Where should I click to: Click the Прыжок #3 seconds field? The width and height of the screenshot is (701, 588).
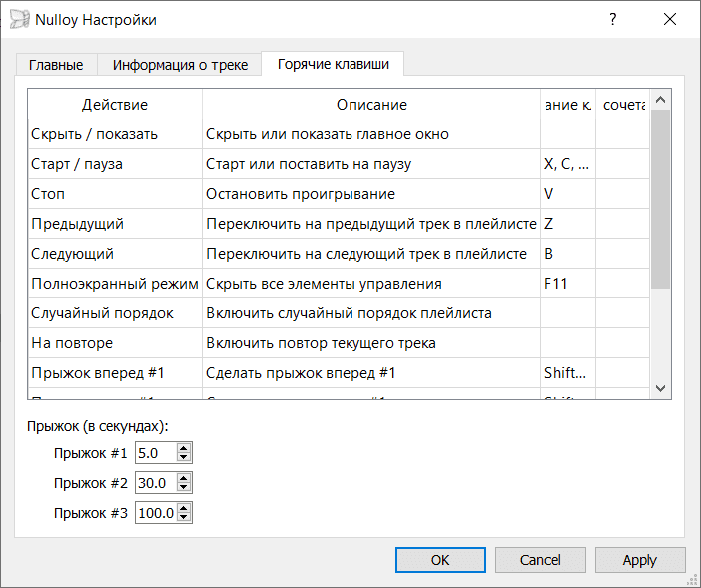(x=154, y=513)
